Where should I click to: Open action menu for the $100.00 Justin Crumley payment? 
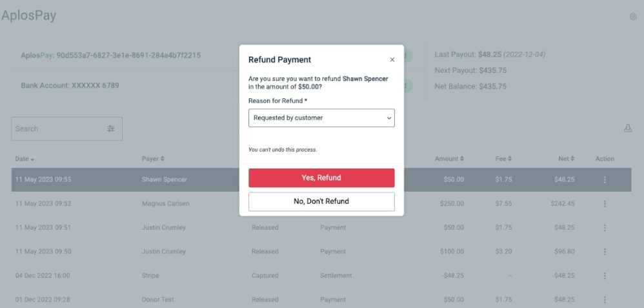(x=605, y=251)
